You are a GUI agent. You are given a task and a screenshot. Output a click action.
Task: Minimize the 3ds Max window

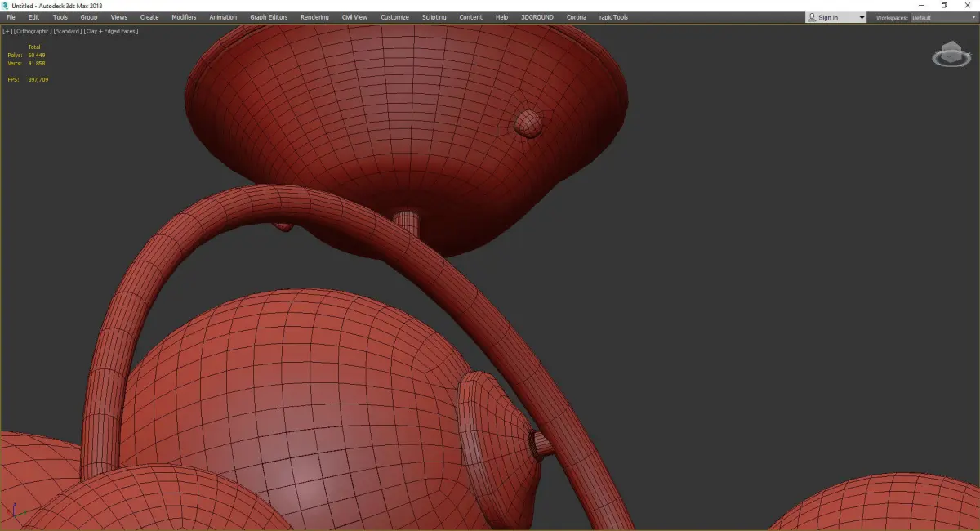(921, 5)
